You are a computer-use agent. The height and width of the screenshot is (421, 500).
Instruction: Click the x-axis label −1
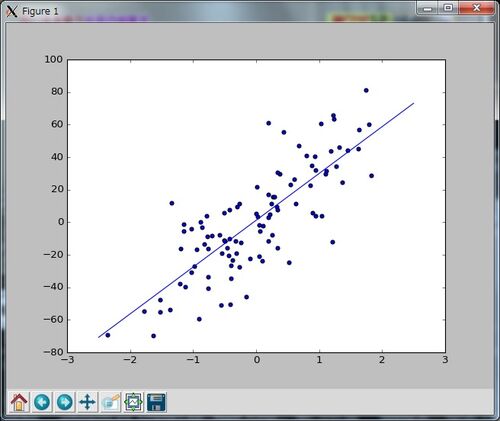coord(193,360)
